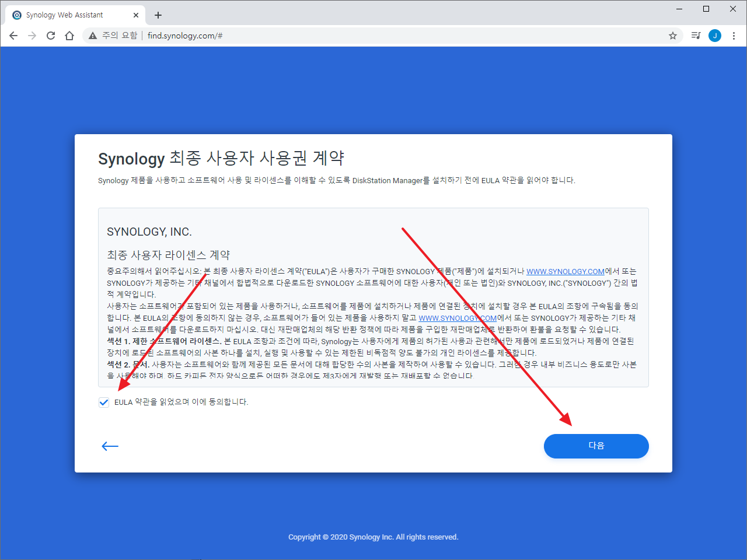Click the browser forward arrow
Viewport: 747px width, 560px height.
click(32, 36)
